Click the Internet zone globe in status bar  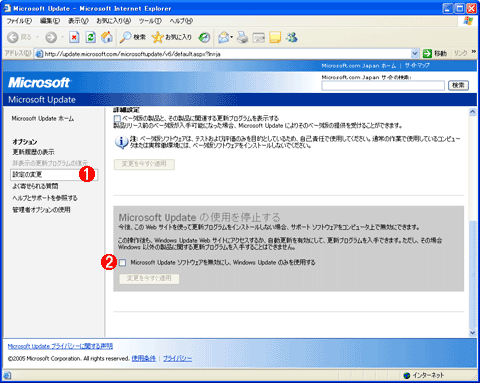406,376
